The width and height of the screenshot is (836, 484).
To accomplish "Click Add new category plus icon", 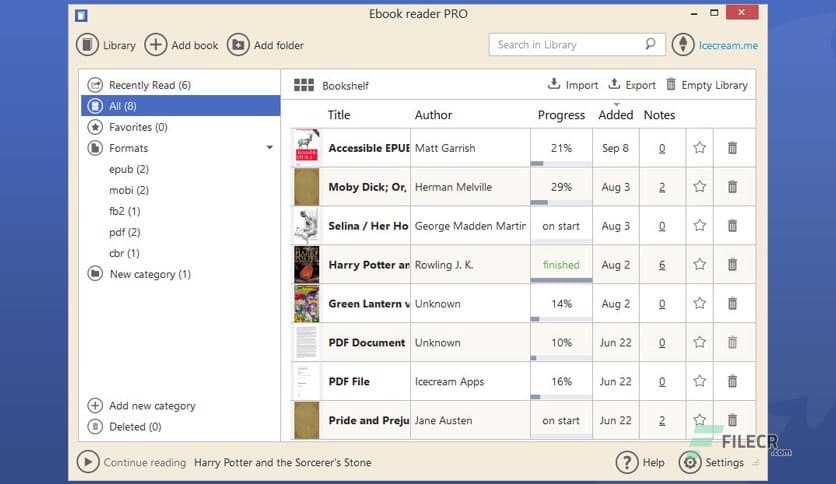I will [x=95, y=406].
